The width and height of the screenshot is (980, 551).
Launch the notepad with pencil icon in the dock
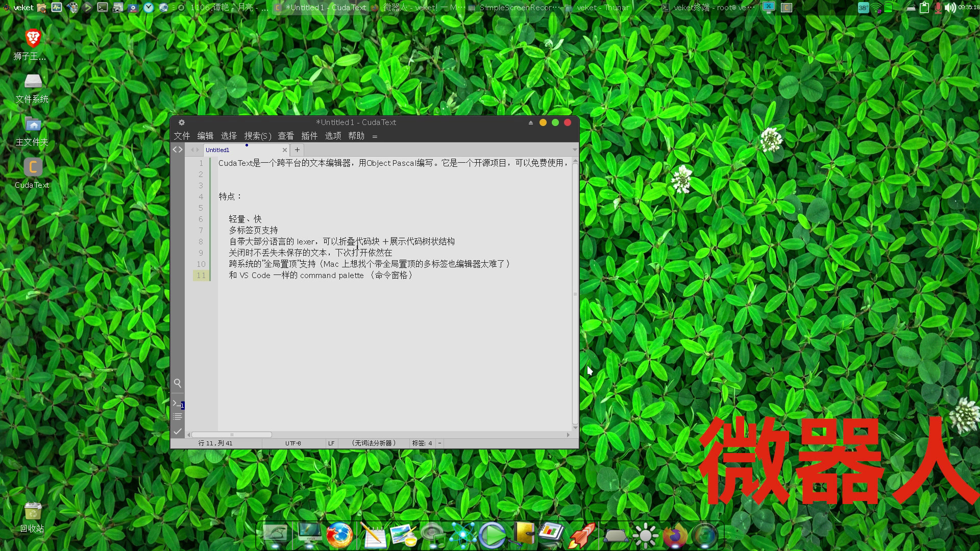tap(373, 536)
